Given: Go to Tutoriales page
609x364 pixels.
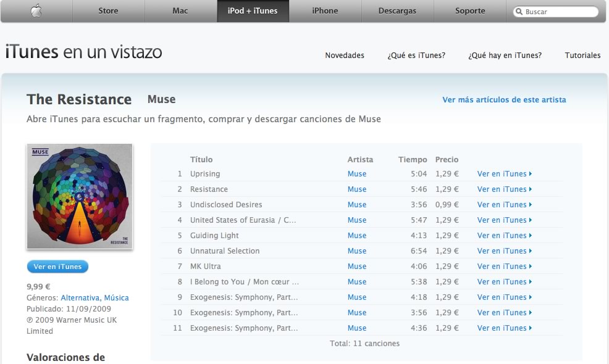Looking at the screenshot, I should [582, 56].
